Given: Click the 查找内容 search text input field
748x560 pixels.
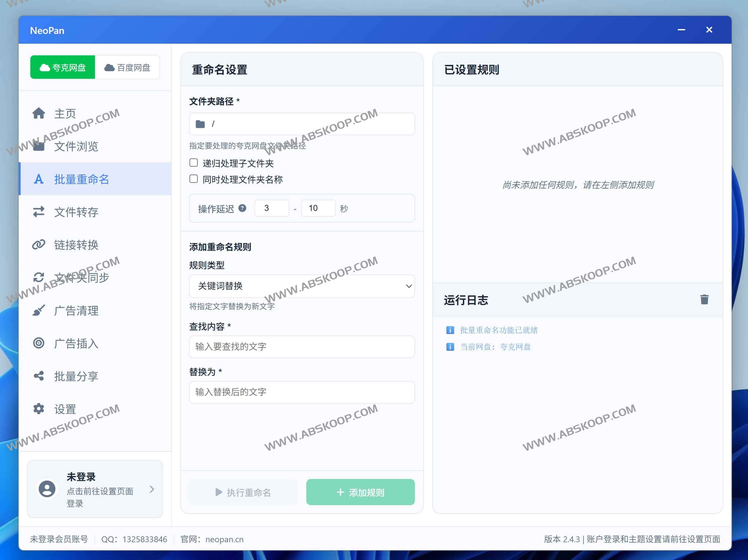Looking at the screenshot, I should click(302, 347).
